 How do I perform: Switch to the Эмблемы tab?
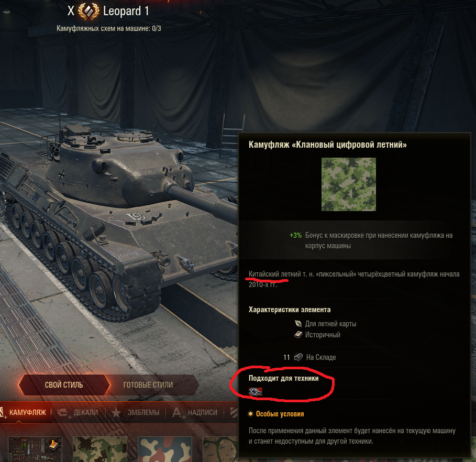tap(136, 412)
